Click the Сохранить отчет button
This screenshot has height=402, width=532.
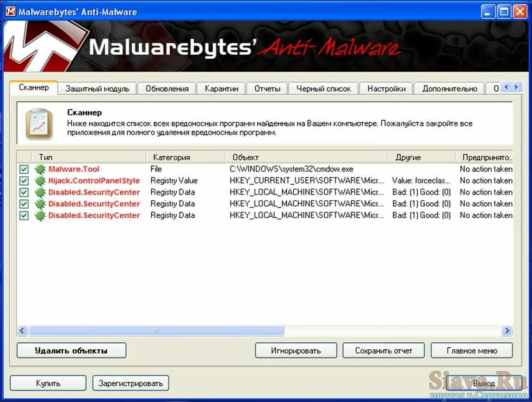[x=384, y=351]
